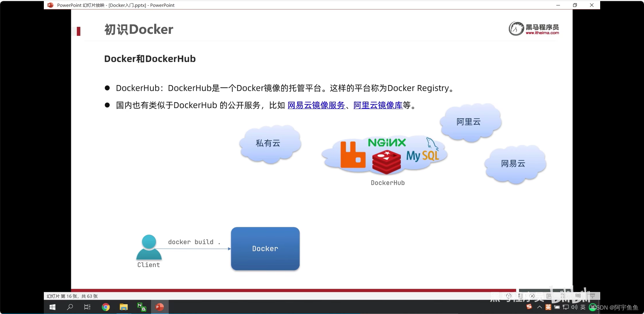
Task: Close the PowerPoint slideshow window
Action: (592, 5)
